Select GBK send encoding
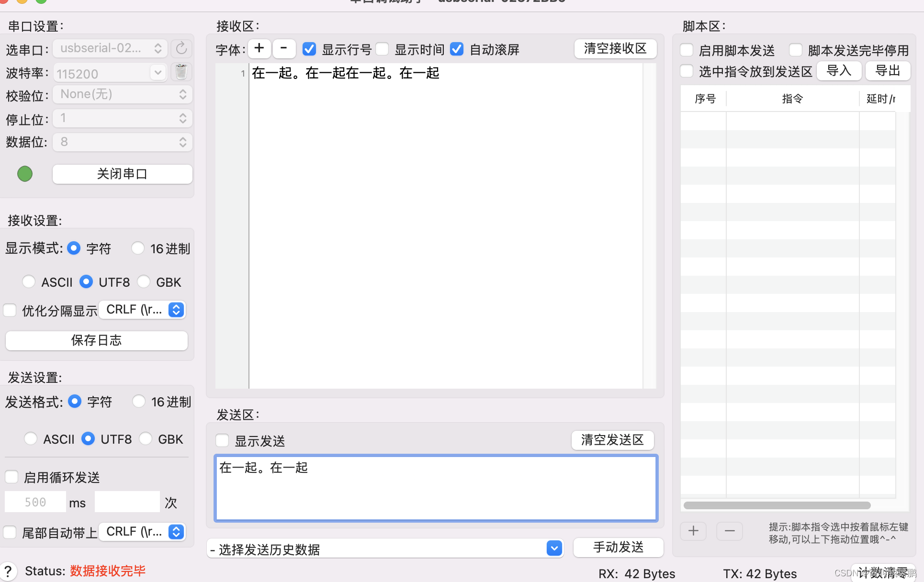Viewport: 924px width, 582px height. pos(146,438)
